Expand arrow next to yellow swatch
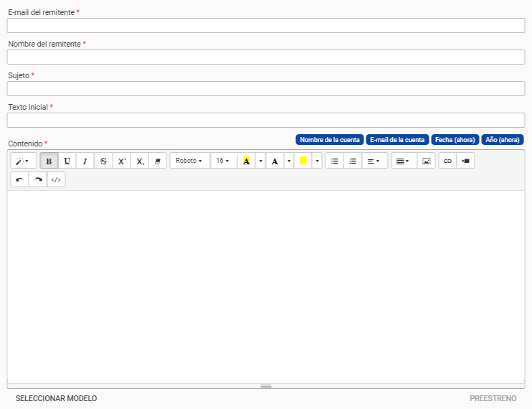Viewport: 532px width, 409px height. 317,161
